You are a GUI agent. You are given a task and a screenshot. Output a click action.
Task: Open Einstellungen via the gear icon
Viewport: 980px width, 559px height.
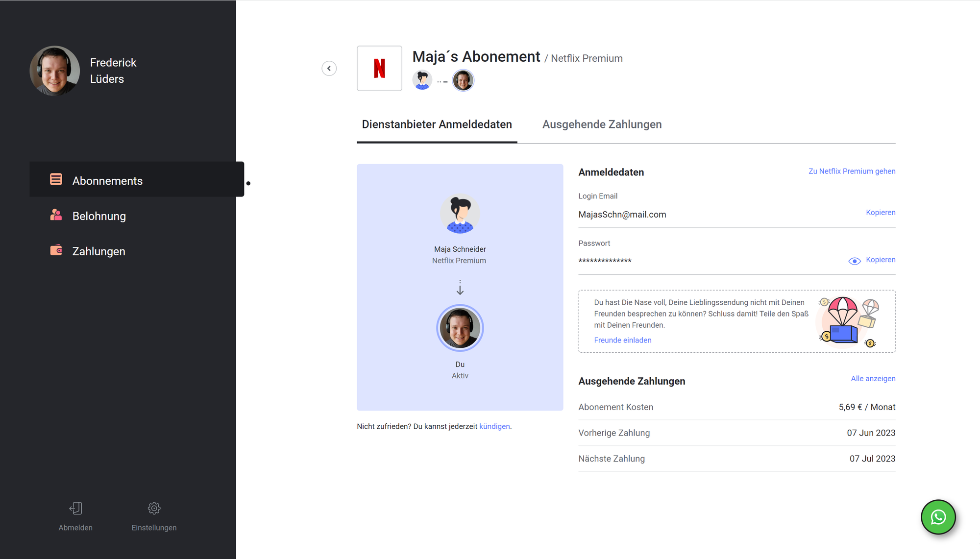click(x=154, y=508)
